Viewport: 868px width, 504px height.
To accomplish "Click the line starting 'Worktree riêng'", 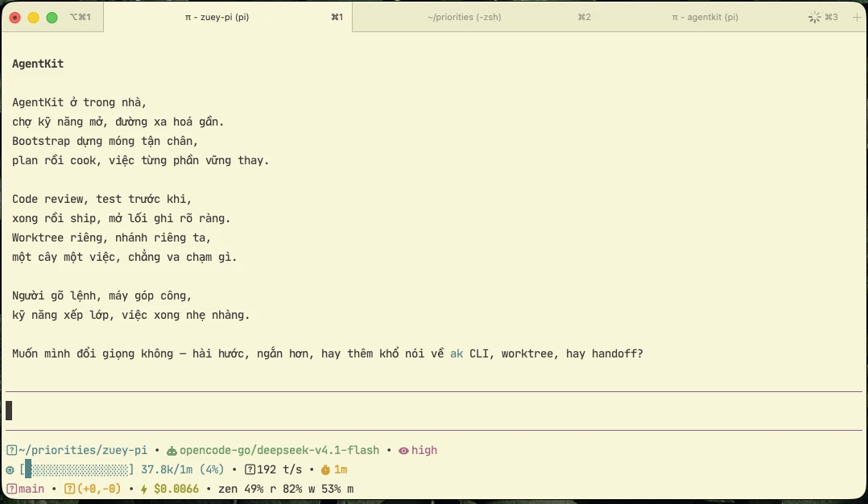I will [111, 238].
